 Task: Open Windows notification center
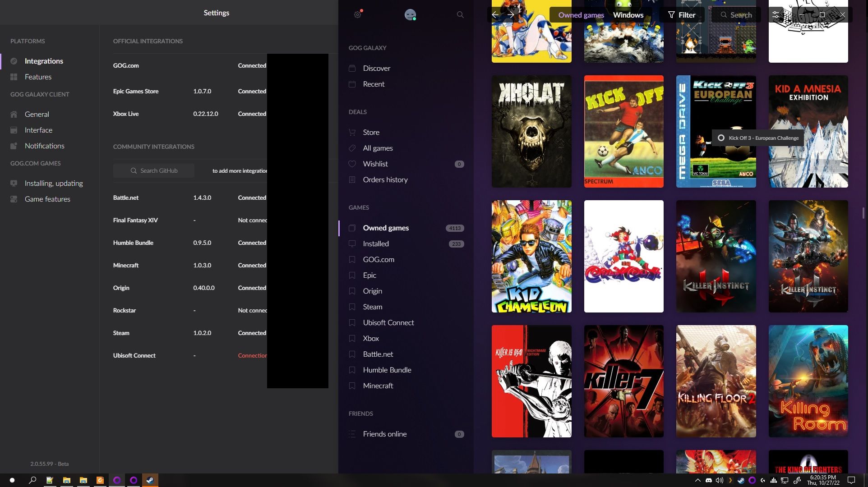click(x=851, y=480)
